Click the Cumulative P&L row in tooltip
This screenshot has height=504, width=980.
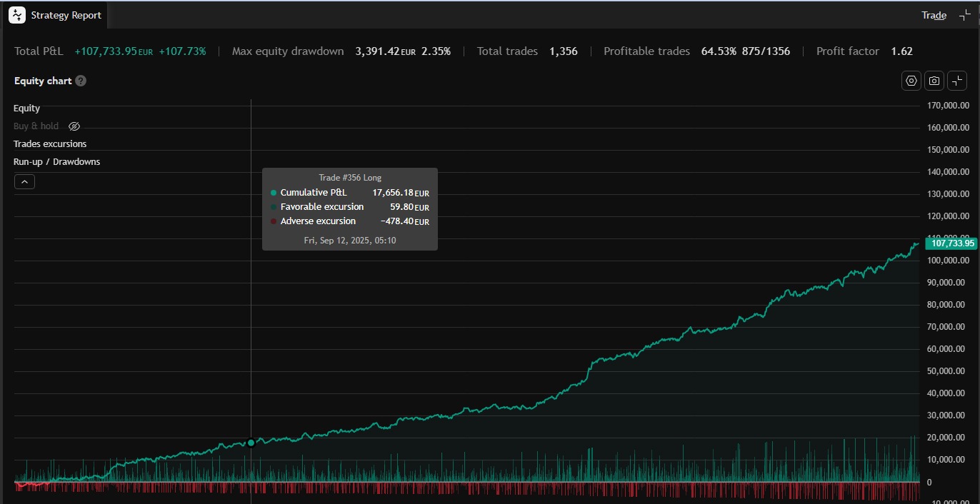[x=350, y=193]
